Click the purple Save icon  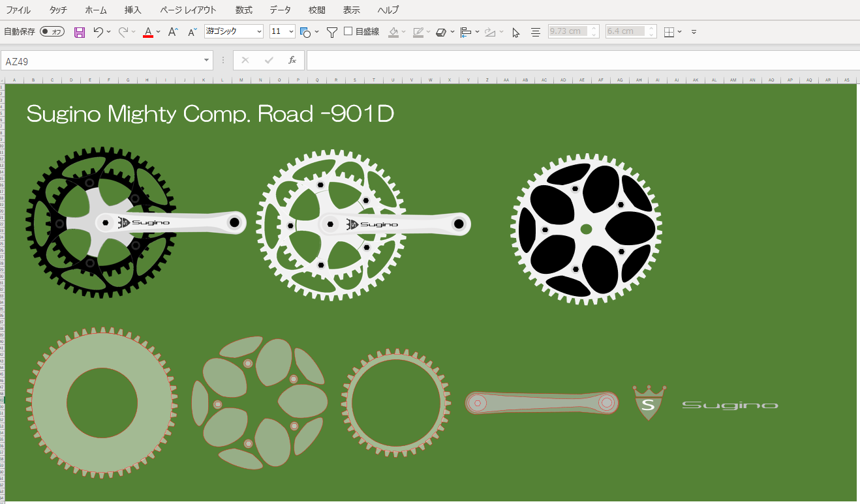click(80, 32)
